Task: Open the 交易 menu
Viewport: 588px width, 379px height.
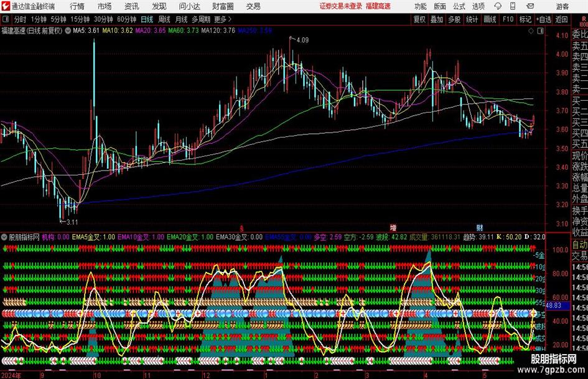Action: click(253, 6)
